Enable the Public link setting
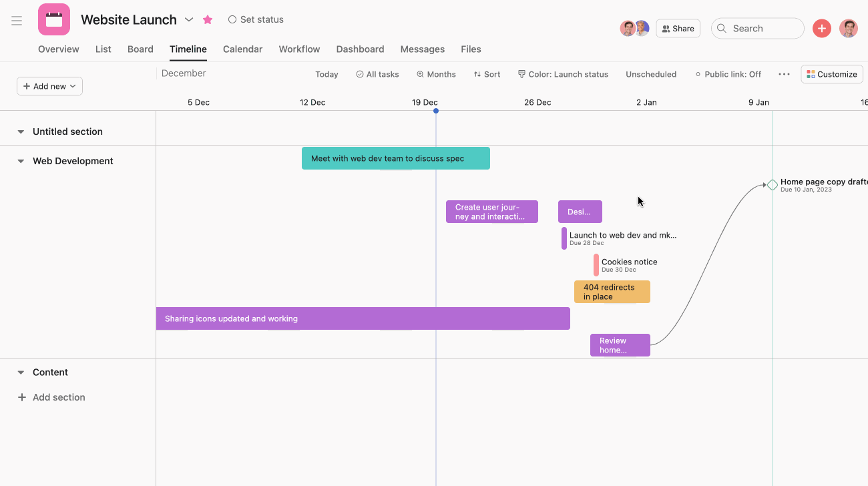The image size is (868, 486). coord(728,74)
